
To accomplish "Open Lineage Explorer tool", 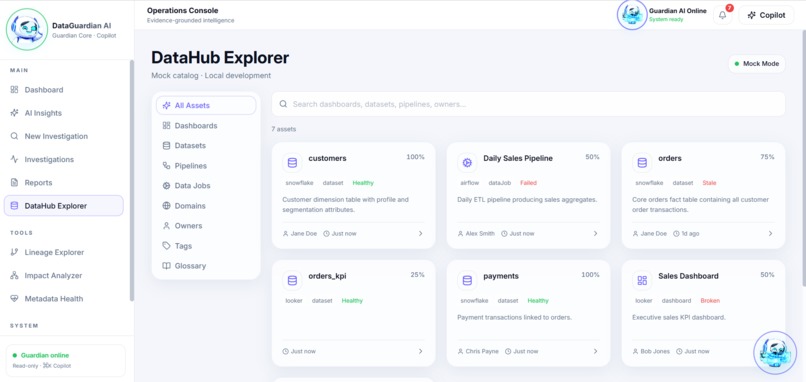I will tap(63, 252).
